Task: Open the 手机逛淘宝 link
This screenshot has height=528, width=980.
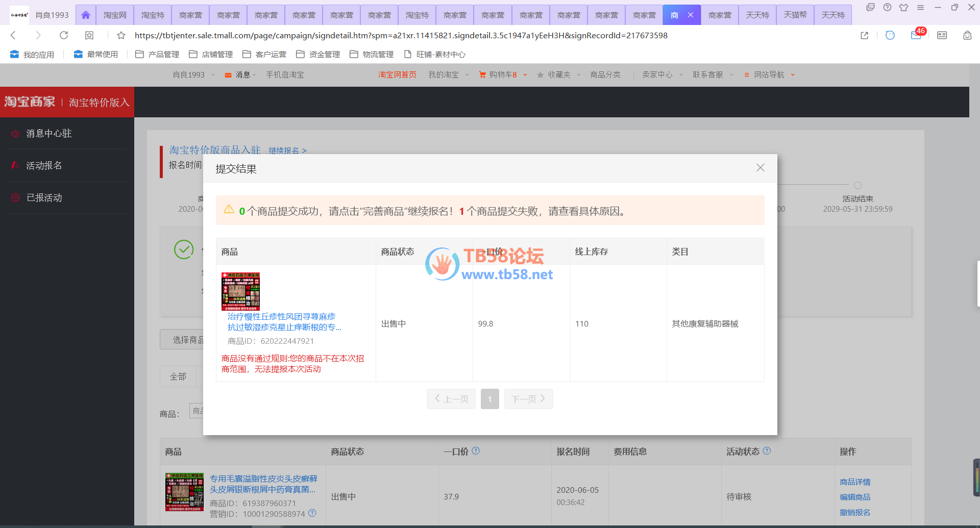Action: tap(285, 74)
